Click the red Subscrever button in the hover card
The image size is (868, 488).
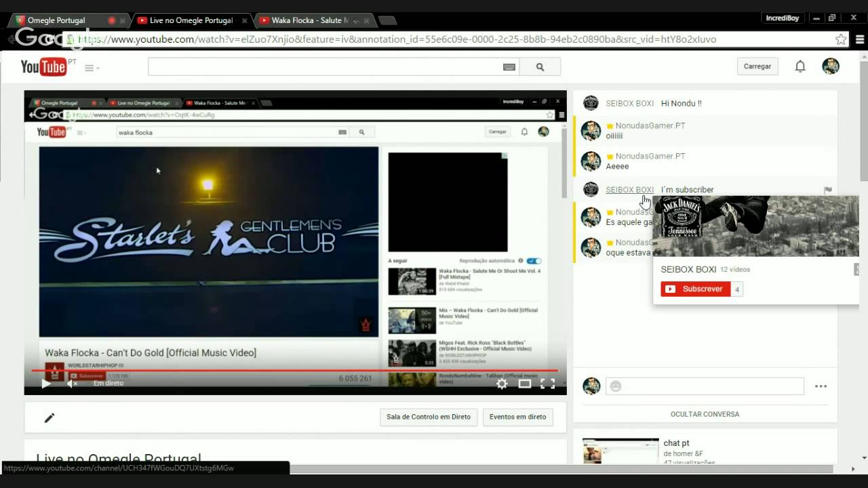(x=696, y=289)
